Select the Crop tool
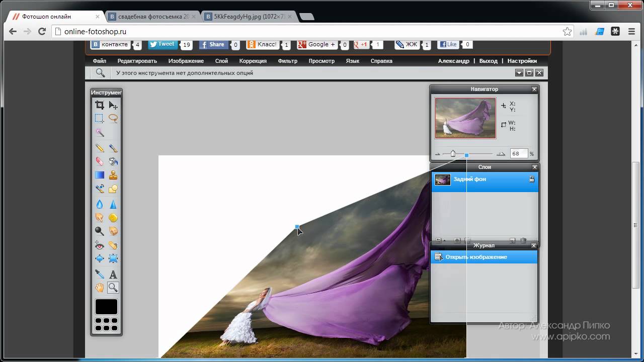 [x=100, y=105]
